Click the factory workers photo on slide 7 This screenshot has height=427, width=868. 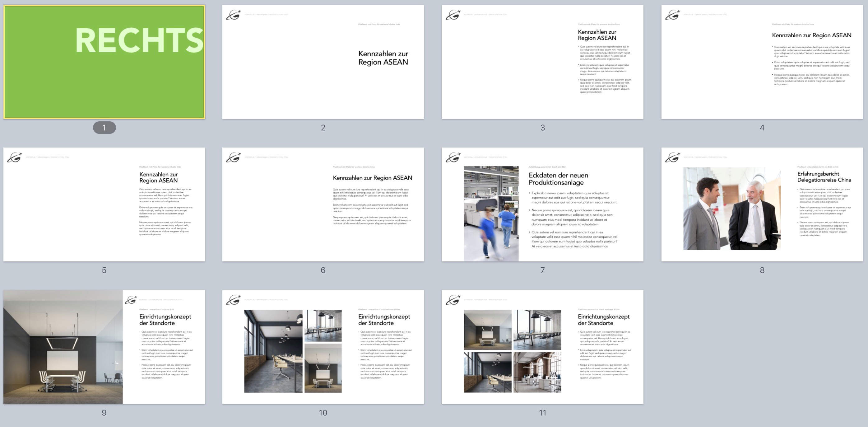[491, 213]
